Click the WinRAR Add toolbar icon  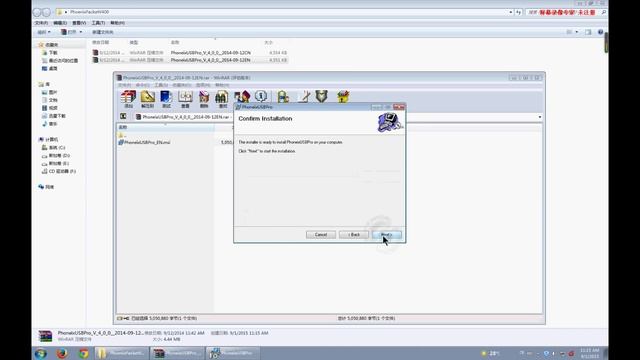tap(128, 99)
